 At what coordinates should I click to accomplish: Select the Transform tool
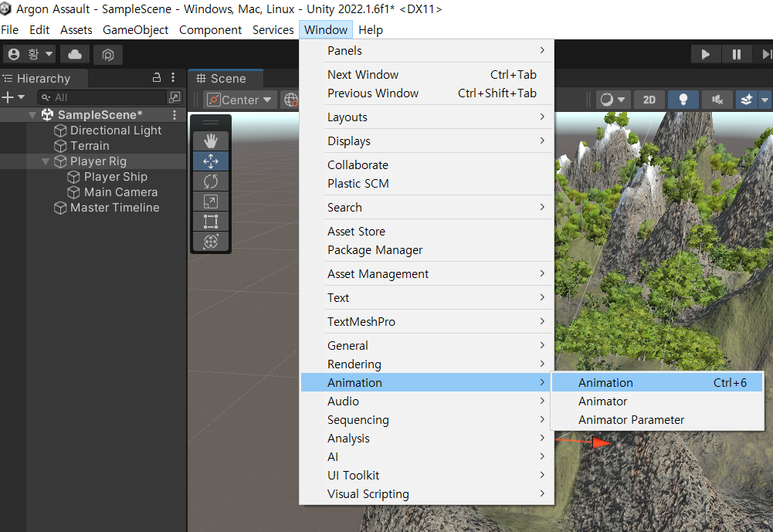[x=211, y=242]
